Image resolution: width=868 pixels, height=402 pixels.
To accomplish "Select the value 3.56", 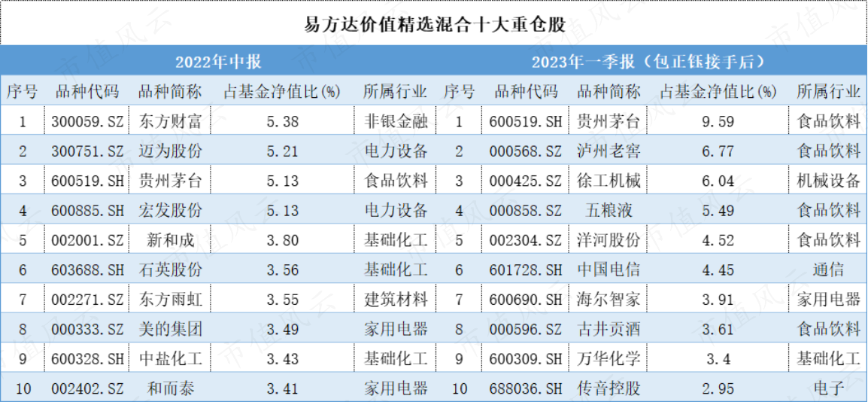I will coord(282,270).
